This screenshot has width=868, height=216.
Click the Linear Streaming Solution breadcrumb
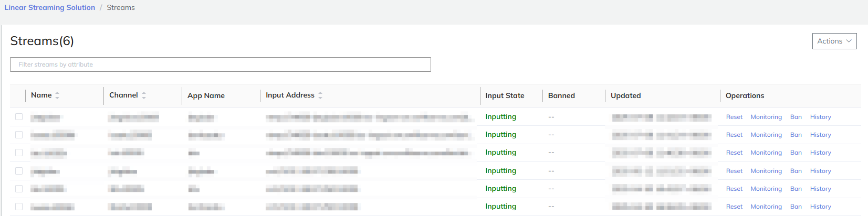pos(50,8)
